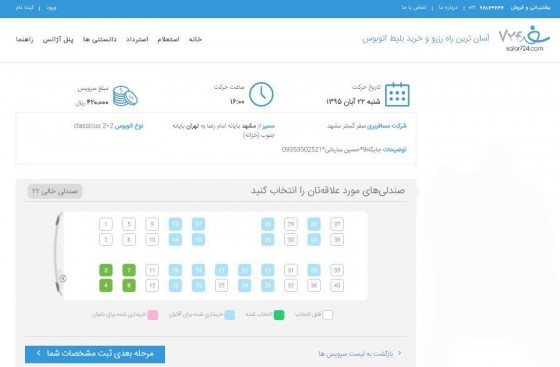The height and width of the screenshot is (367, 560).
Task: Click the ورود login link
Action: click(51, 7)
